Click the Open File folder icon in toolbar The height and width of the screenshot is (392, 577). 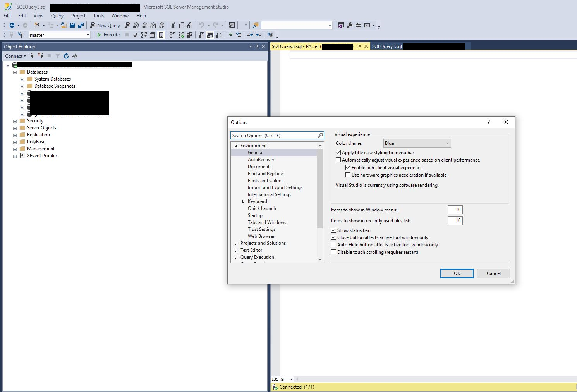pyautogui.click(x=64, y=25)
